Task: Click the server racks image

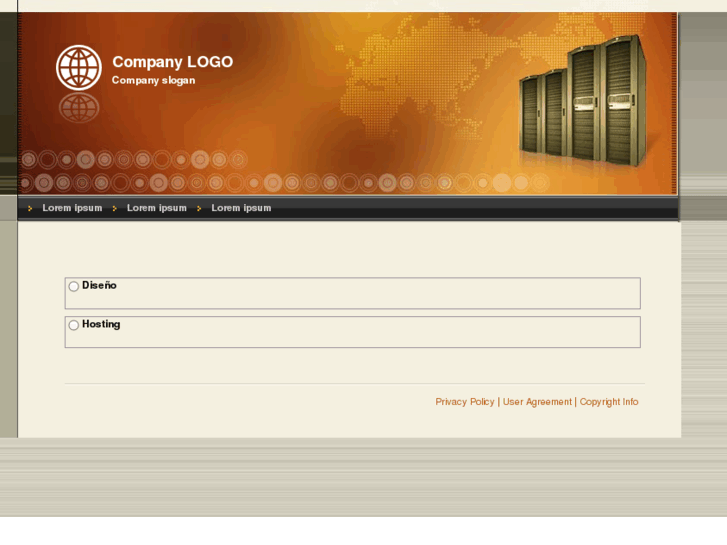Action: click(x=583, y=101)
